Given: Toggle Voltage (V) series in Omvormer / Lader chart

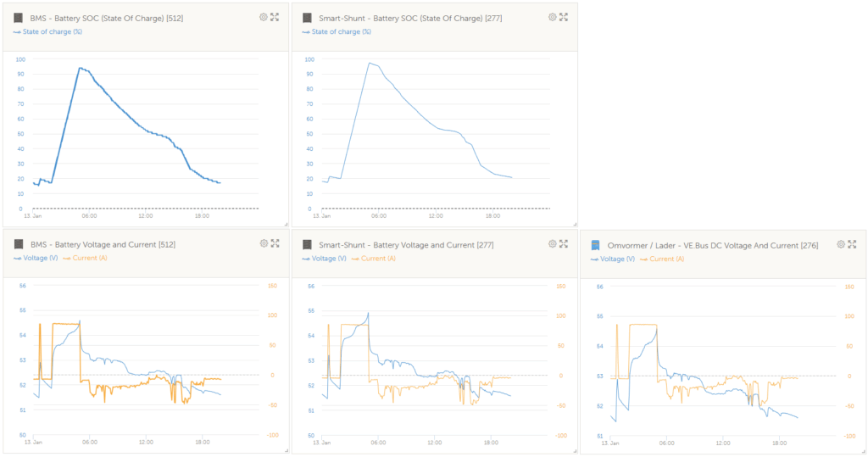Looking at the screenshot, I should click(x=617, y=259).
